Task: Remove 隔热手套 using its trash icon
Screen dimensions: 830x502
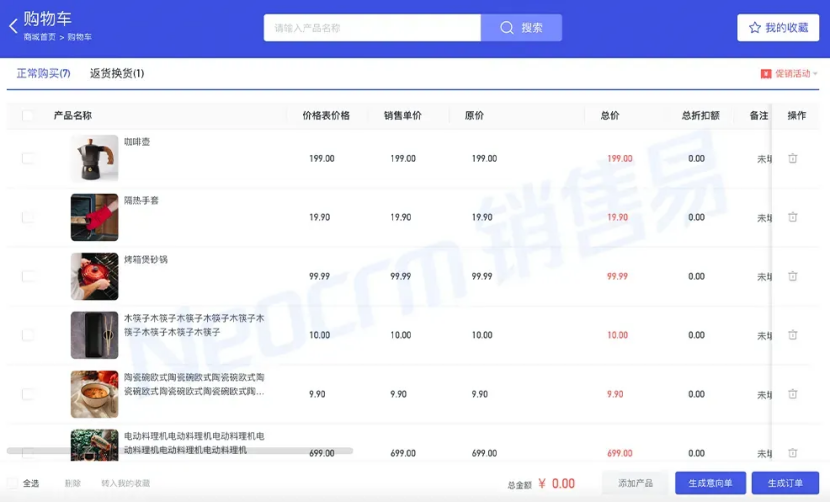Action: click(x=792, y=217)
